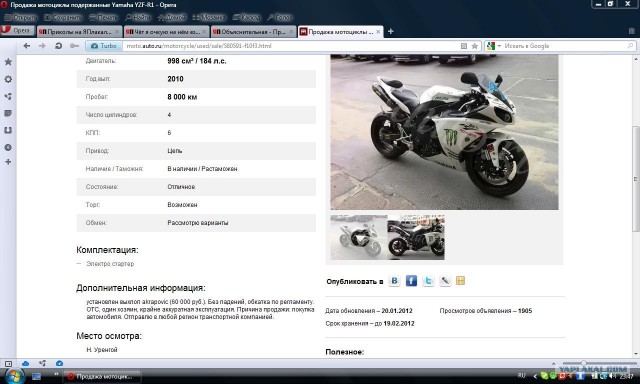Image resolution: width=640 pixels, height=384 pixels.
Task: Click the show desktop taskbar icon
Action: (x=36, y=376)
